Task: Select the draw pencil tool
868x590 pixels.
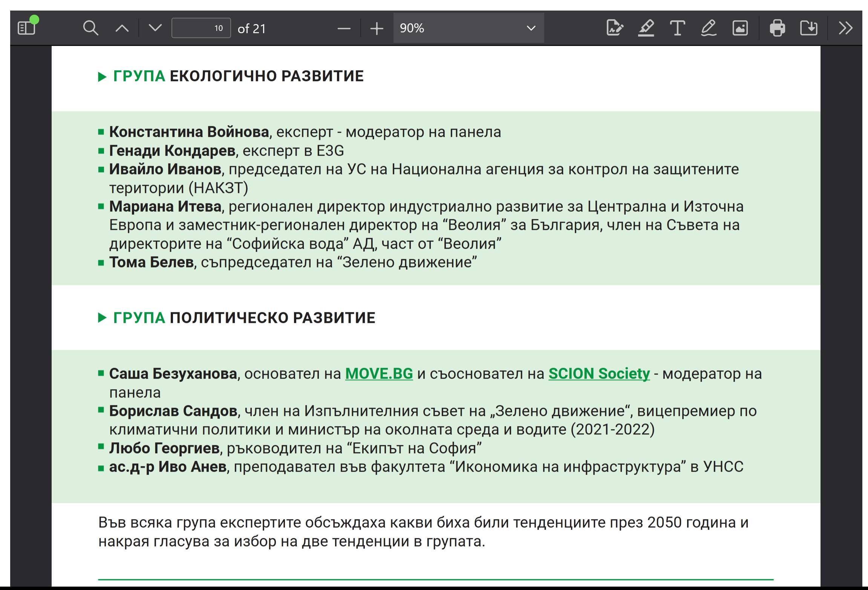Action: (x=709, y=28)
